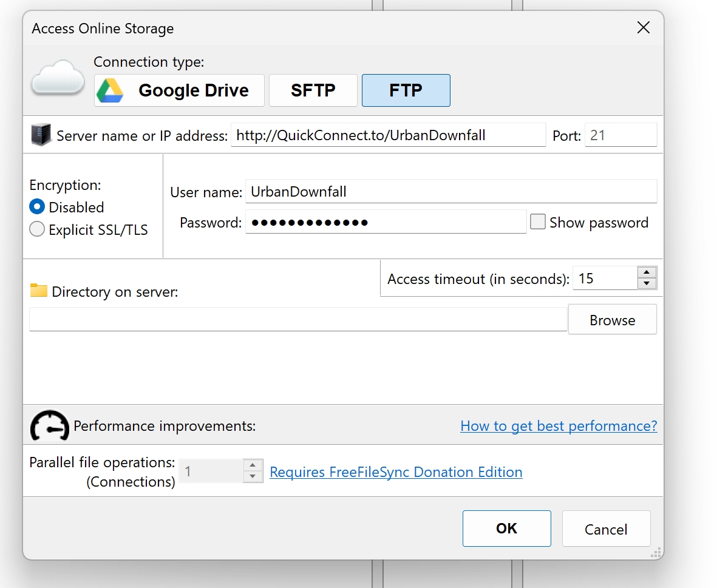Decrease access timeout with down arrow
717x588 pixels.
(647, 283)
